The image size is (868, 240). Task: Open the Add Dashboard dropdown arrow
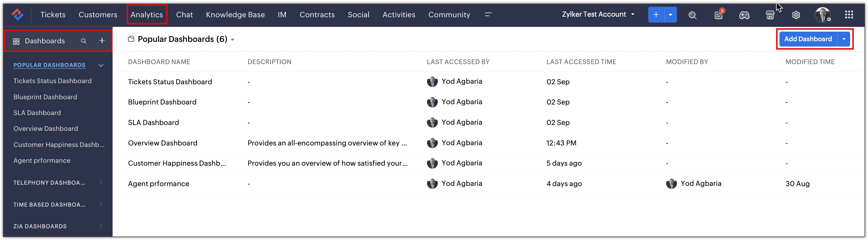click(x=844, y=39)
